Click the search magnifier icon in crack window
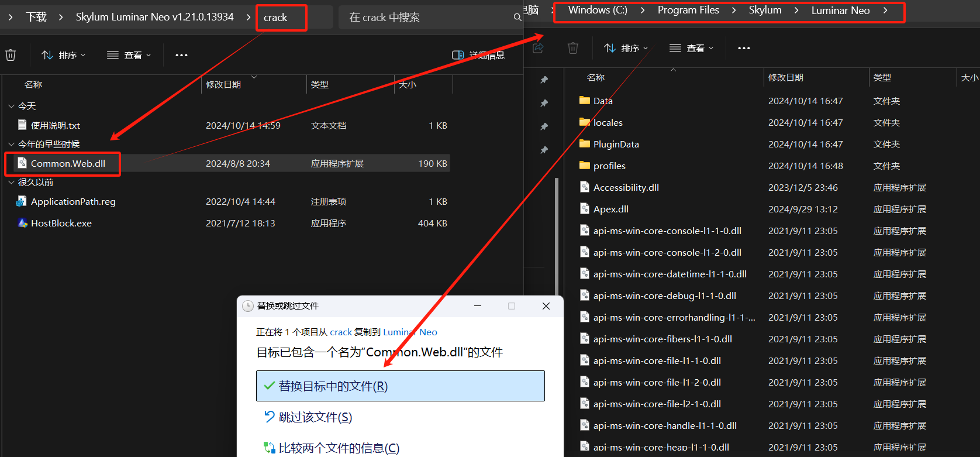The height and width of the screenshot is (457, 980). coord(517,18)
